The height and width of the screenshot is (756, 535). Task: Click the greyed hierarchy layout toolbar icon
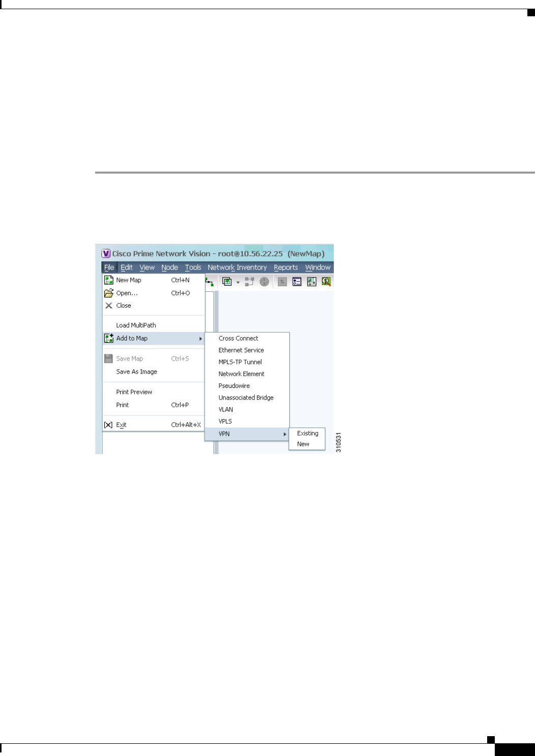pyautogui.click(x=249, y=282)
